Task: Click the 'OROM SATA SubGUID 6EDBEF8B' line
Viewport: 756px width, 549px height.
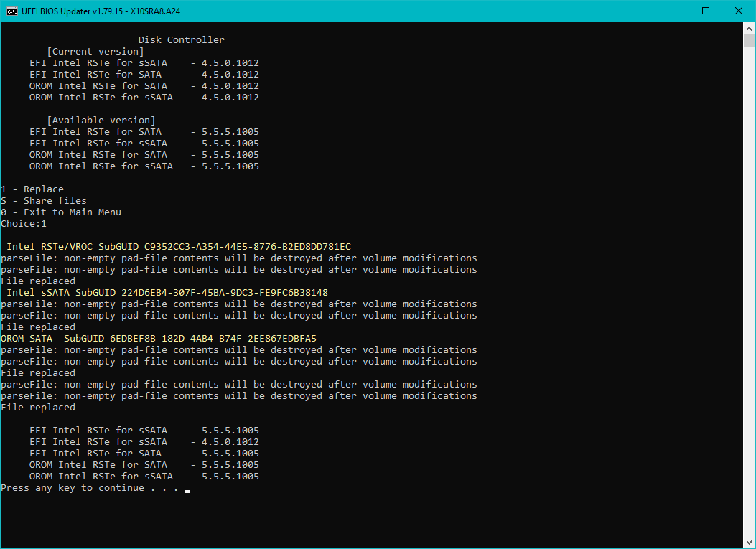Action: pos(159,338)
